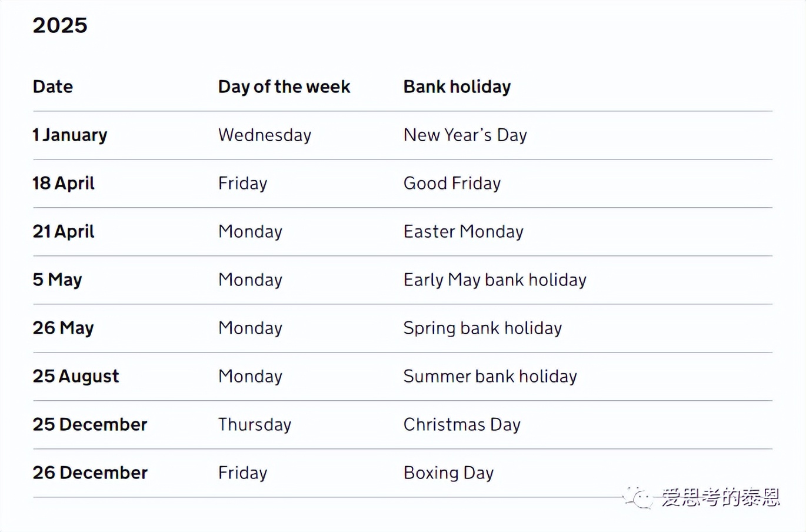
Task: Select the 1 January date cell
Action: coord(70,135)
